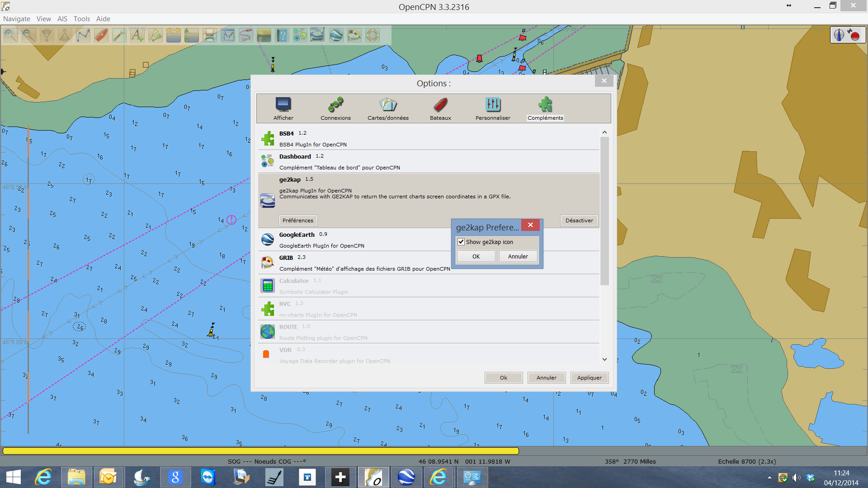Image resolution: width=868 pixels, height=488 pixels.
Task: Click the yellow chart bar along the bottom
Action: tap(261, 450)
